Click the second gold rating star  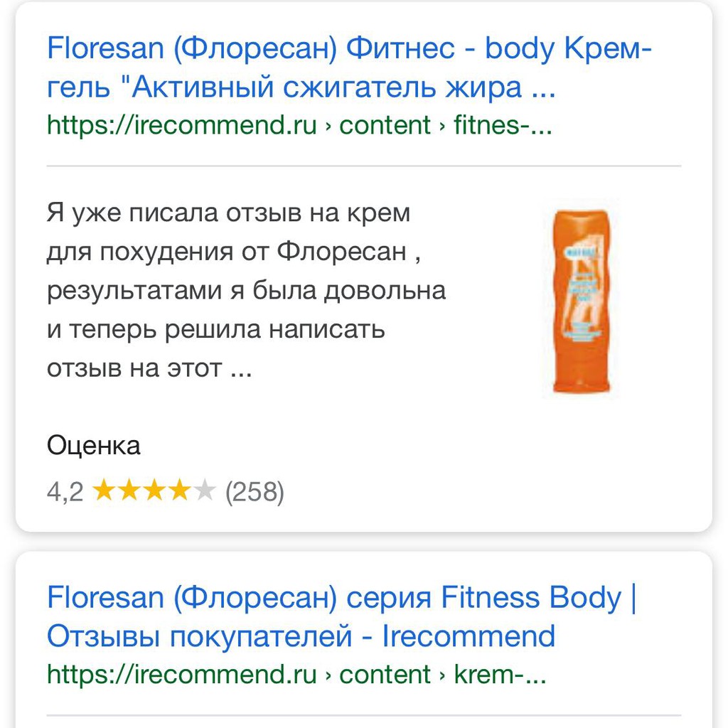(129, 491)
